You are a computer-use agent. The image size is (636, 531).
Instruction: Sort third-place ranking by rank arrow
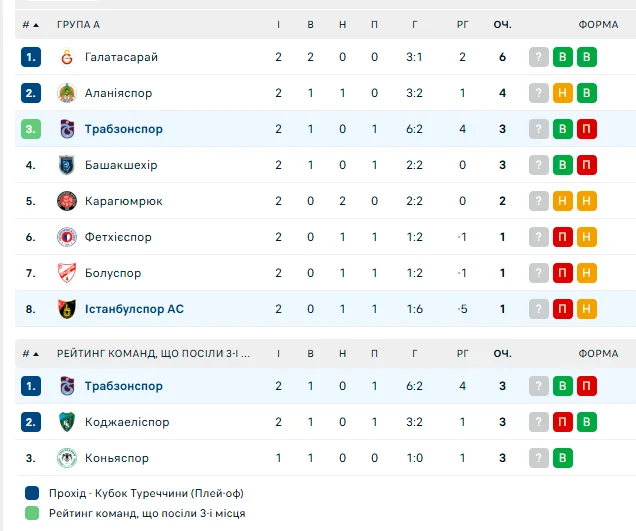(x=36, y=353)
